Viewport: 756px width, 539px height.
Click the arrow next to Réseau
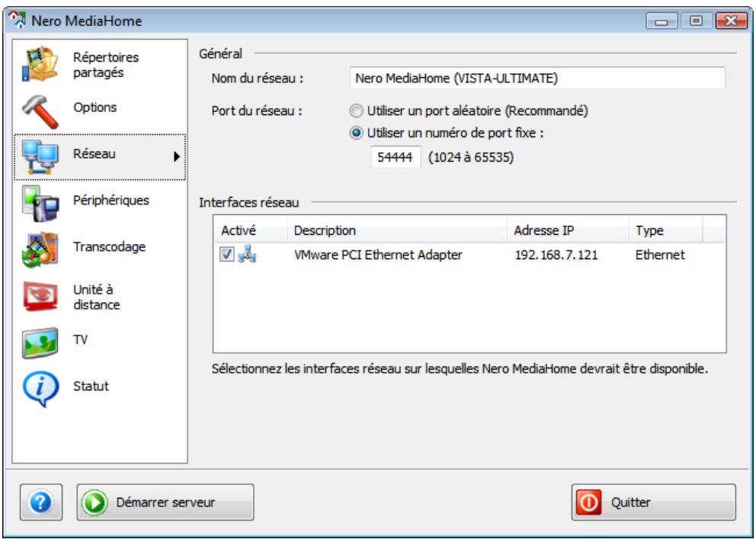point(177,157)
